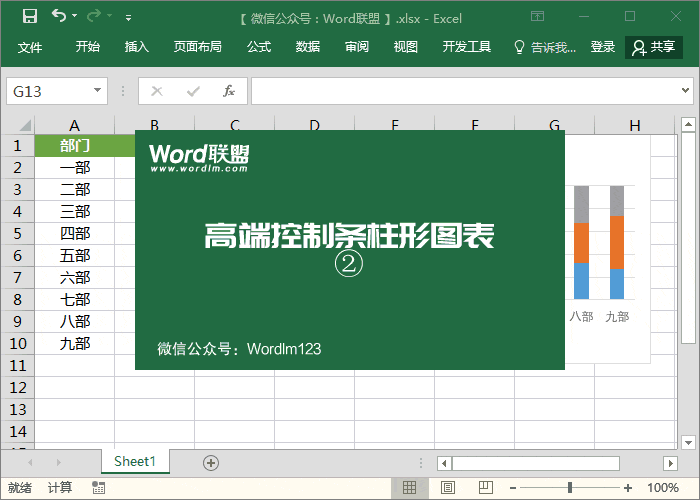Switch to Normal view icon
Viewport: 700px width, 500px height.
pyautogui.click(x=409, y=487)
